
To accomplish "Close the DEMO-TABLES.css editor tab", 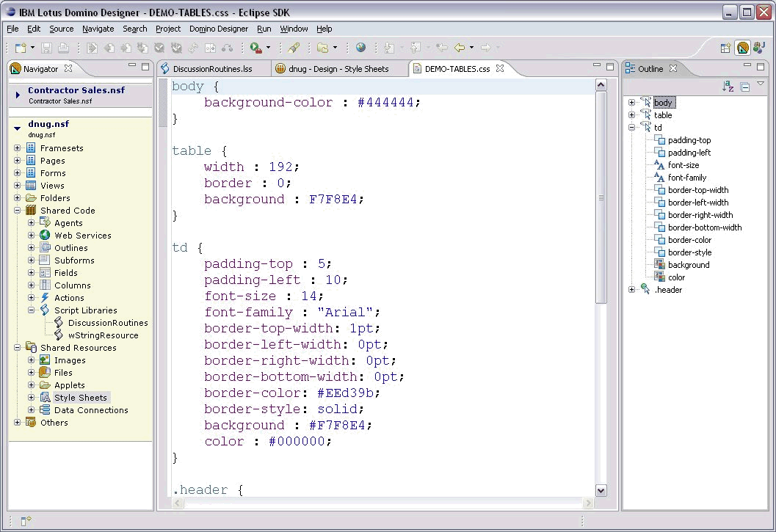I will pos(500,68).
